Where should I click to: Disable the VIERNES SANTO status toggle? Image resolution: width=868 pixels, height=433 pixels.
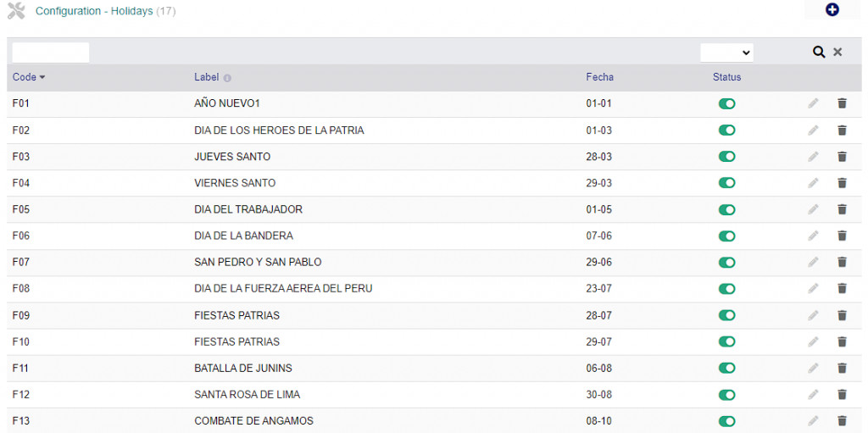[726, 183]
